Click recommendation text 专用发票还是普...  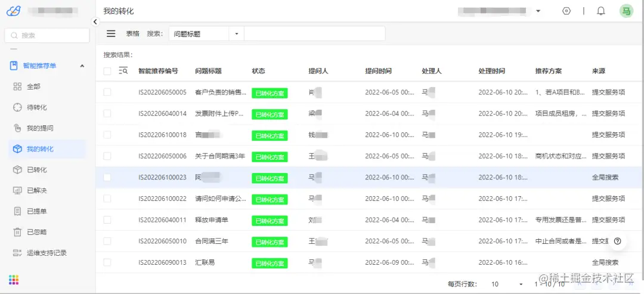pyautogui.click(x=561, y=220)
